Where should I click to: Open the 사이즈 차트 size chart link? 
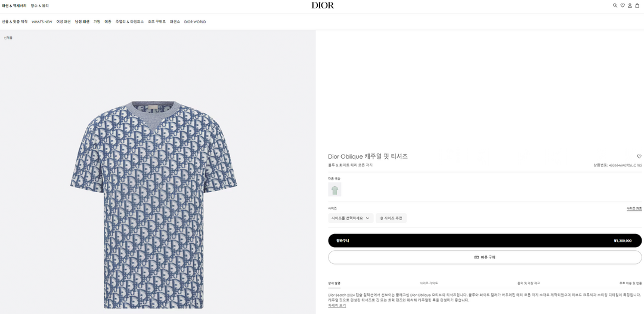(634, 208)
